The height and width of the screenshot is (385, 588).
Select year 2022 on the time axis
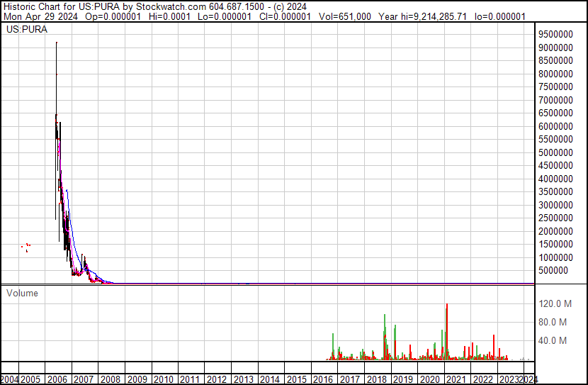click(482, 379)
